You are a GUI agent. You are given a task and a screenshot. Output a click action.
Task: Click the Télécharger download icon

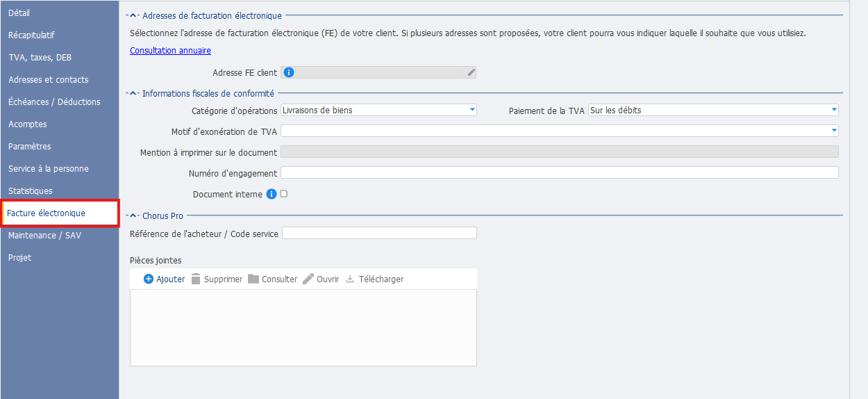click(x=350, y=279)
